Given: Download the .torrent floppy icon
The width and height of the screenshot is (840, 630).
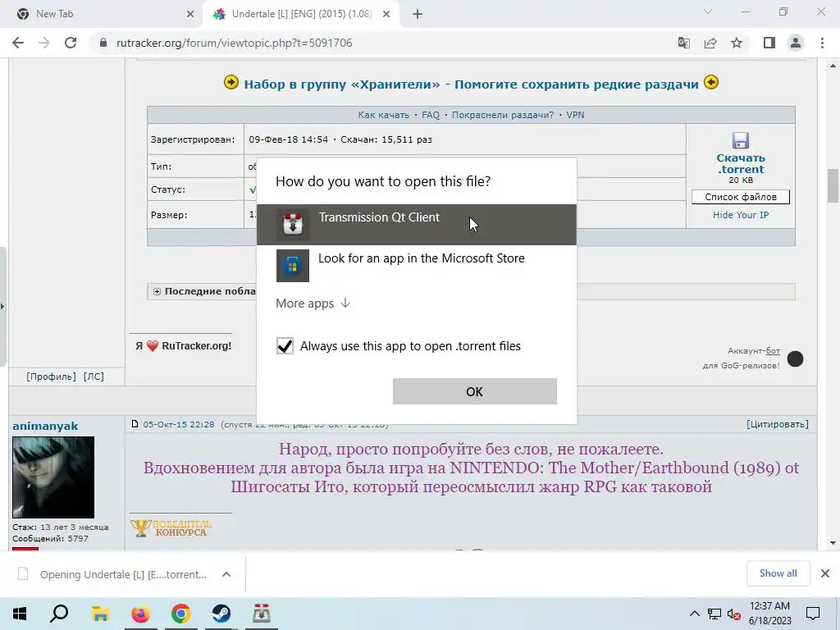Looking at the screenshot, I should [x=741, y=140].
